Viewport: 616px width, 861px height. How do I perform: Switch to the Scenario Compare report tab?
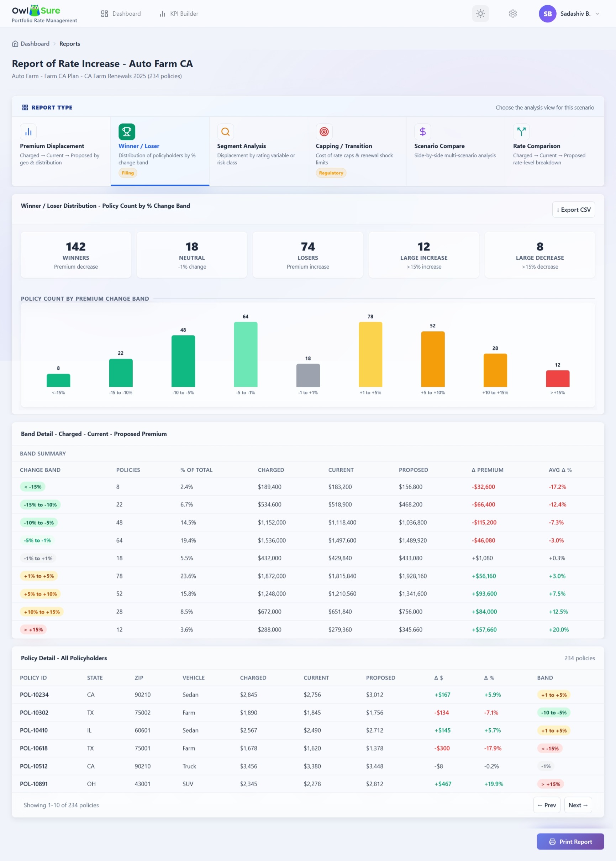point(456,151)
